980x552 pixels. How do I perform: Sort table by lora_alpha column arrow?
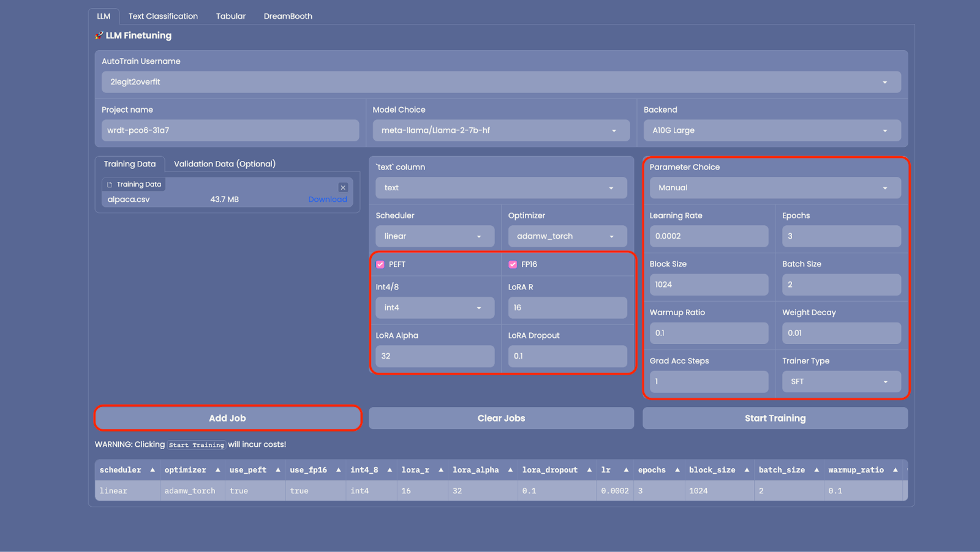(x=510, y=470)
